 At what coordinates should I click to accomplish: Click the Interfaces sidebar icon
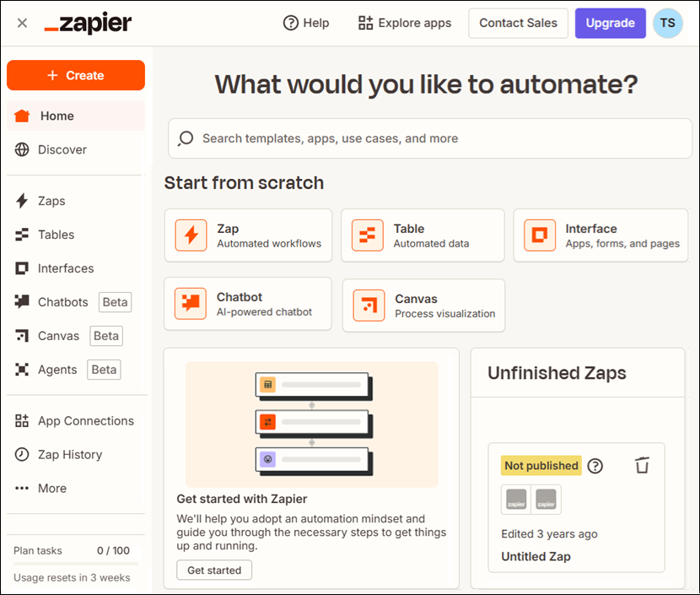(22, 268)
